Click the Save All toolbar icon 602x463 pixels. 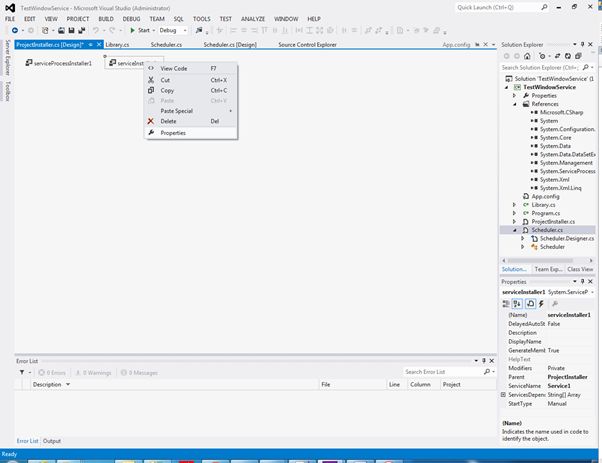[x=81, y=30]
